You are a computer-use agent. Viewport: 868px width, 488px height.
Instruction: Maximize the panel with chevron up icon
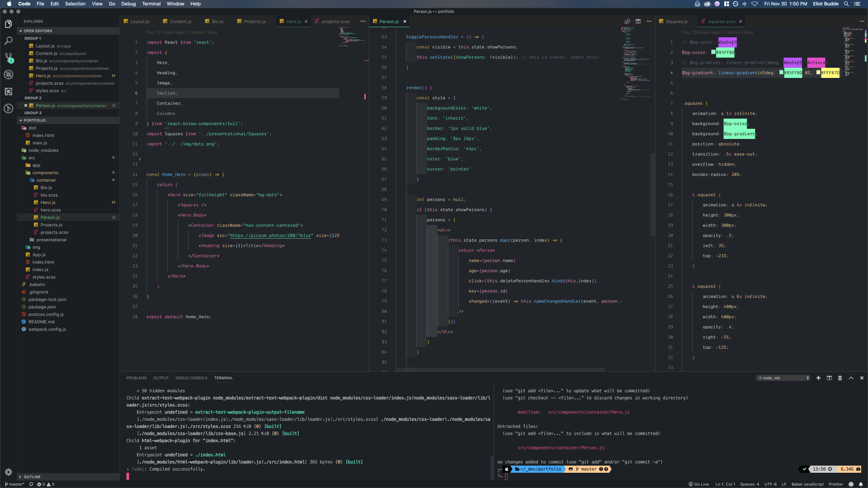tap(851, 378)
